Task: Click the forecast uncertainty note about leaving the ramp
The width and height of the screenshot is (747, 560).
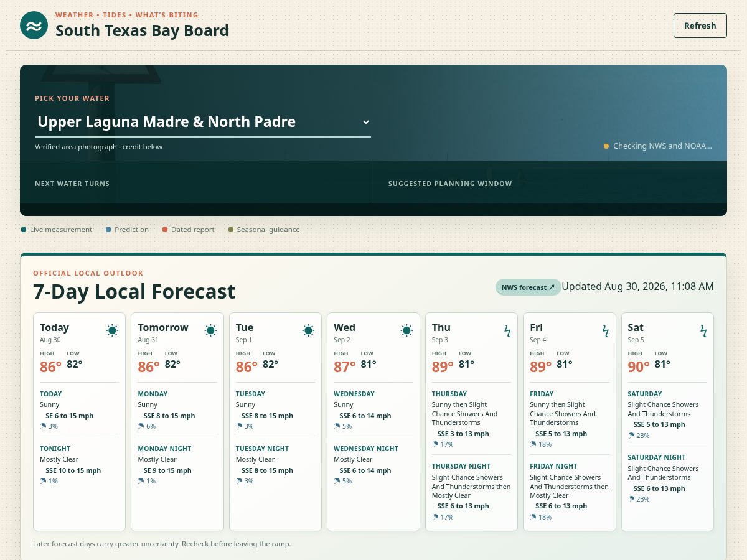Action: click(x=162, y=544)
